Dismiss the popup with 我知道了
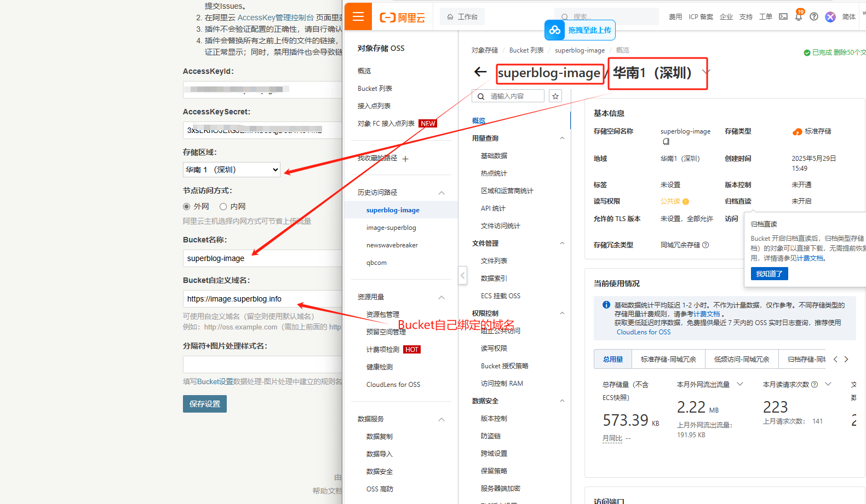Screen dimensions: 866x504 pyautogui.click(x=769, y=274)
